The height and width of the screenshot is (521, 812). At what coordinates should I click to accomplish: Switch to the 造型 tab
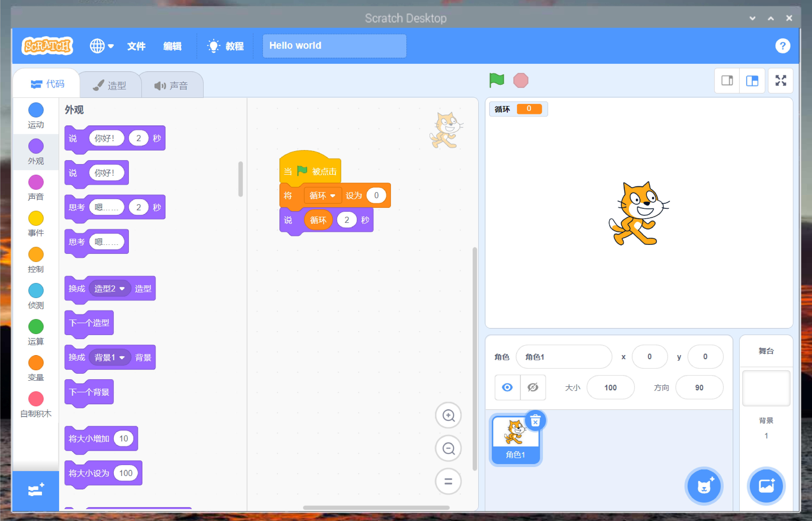coord(110,85)
